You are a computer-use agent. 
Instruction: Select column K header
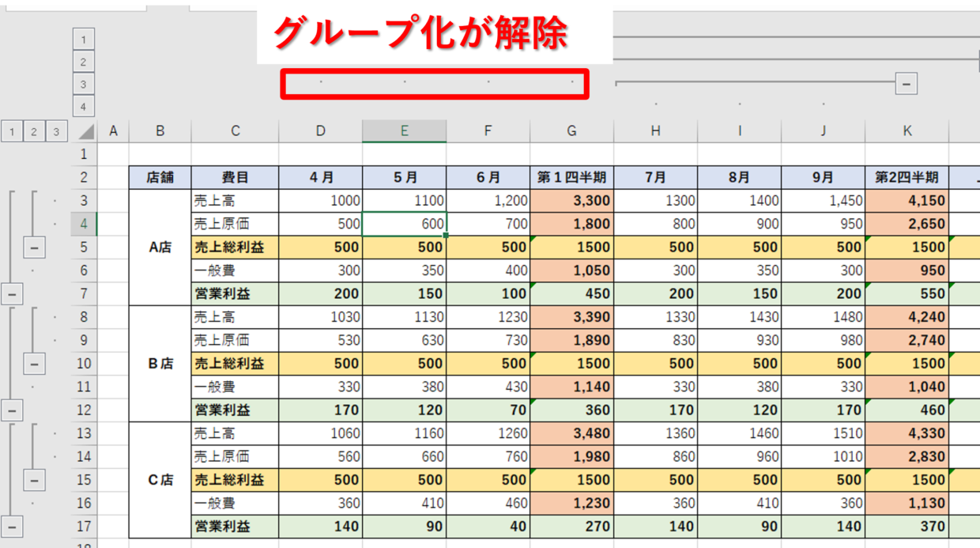tap(906, 131)
